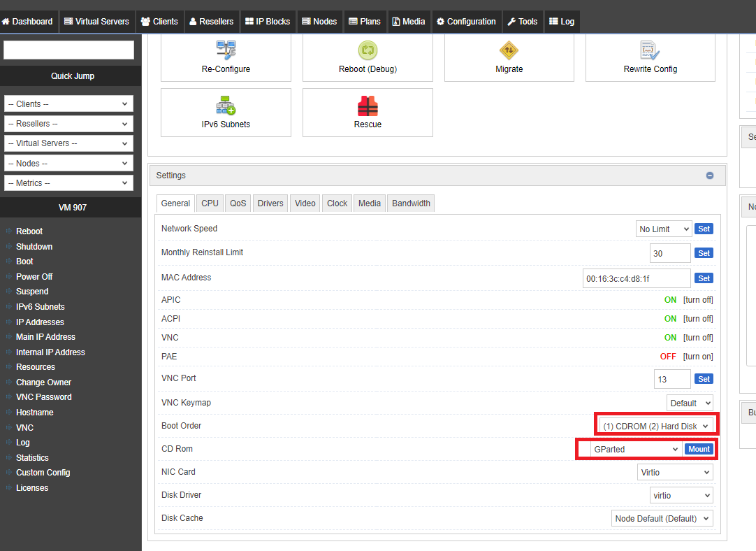Turn off APIC setting

click(698, 300)
